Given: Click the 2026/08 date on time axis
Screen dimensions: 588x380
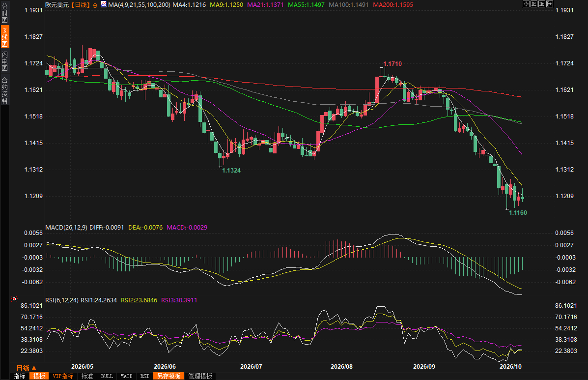Looking at the screenshot, I should tap(341, 367).
